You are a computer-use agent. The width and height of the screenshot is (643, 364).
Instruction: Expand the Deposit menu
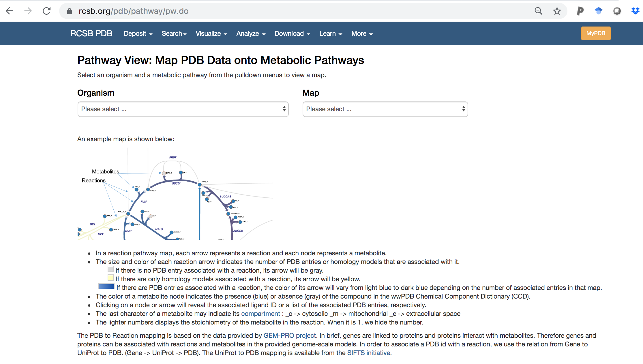[x=138, y=34]
